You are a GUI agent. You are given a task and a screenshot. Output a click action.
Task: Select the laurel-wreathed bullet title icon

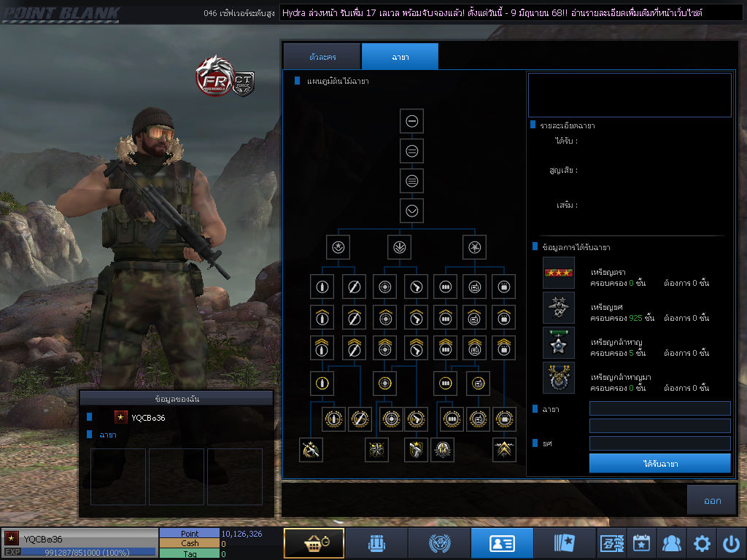click(x=333, y=419)
